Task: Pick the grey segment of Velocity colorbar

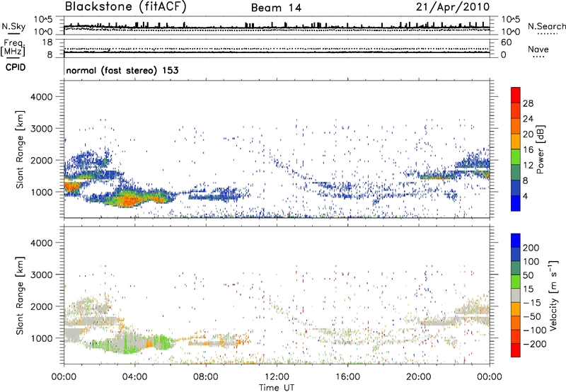Action: click(x=516, y=295)
